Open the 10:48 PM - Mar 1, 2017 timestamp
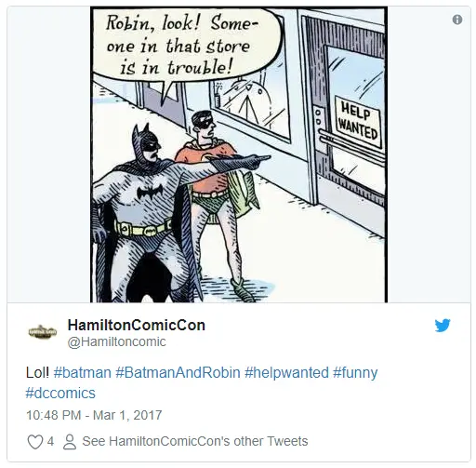This screenshot has height=468, width=476. pos(94,415)
